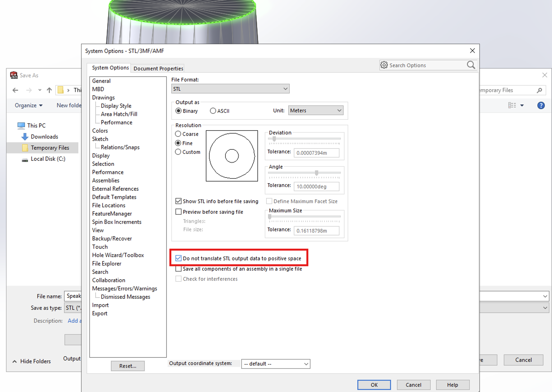Click OK in System Options dialog

pos(374,385)
